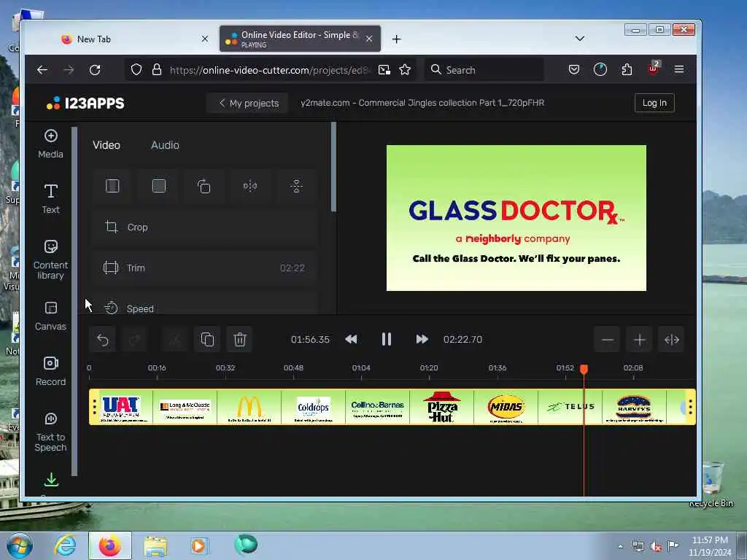747x560 pixels.
Task: Click the video preview area
Action: coord(516,218)
